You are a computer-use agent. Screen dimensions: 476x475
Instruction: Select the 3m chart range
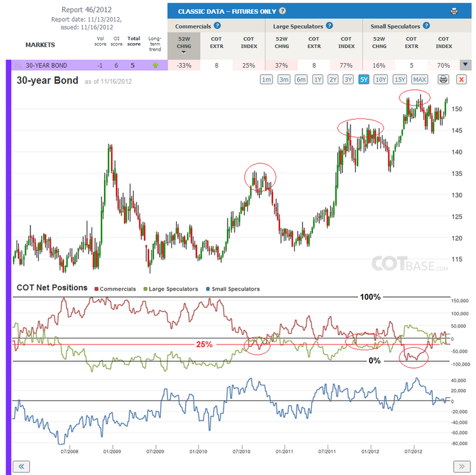click(x=284, y=79)
